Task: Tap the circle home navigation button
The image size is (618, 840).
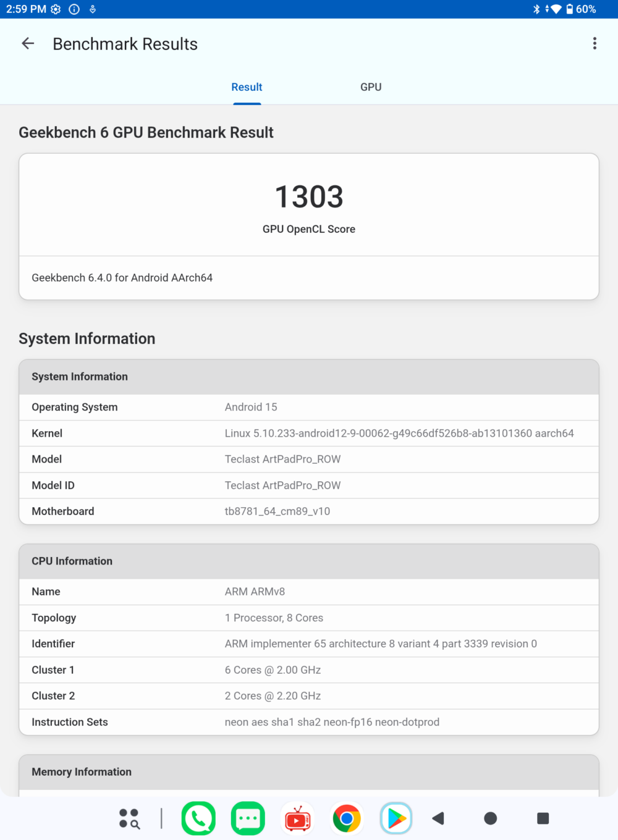Action: point(491,818)
